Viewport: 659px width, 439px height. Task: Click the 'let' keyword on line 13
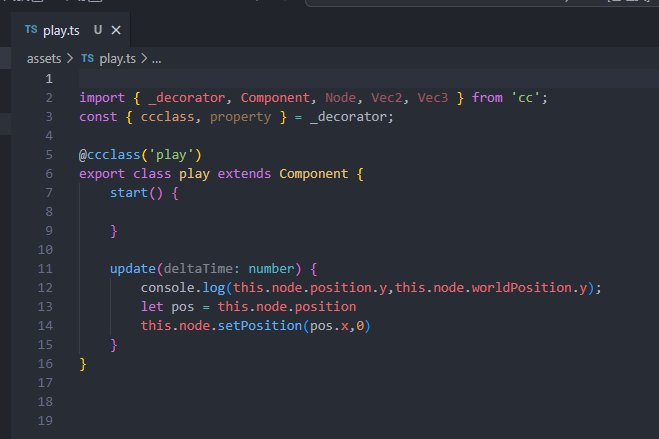pos(152,307)
